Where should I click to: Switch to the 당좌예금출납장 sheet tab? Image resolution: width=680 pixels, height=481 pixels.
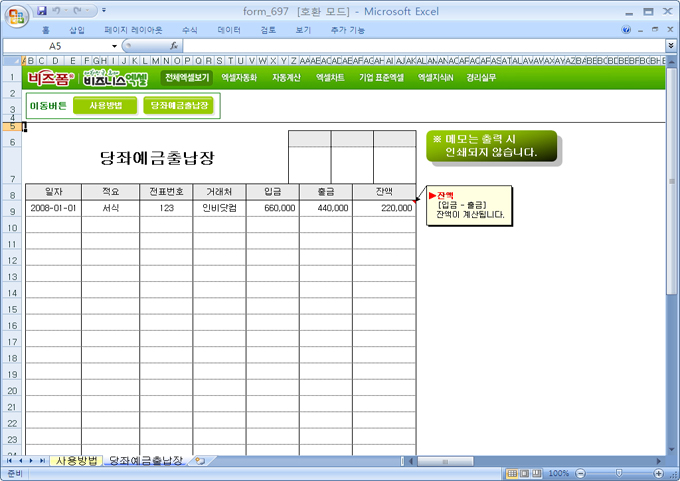tap(146, 461)
